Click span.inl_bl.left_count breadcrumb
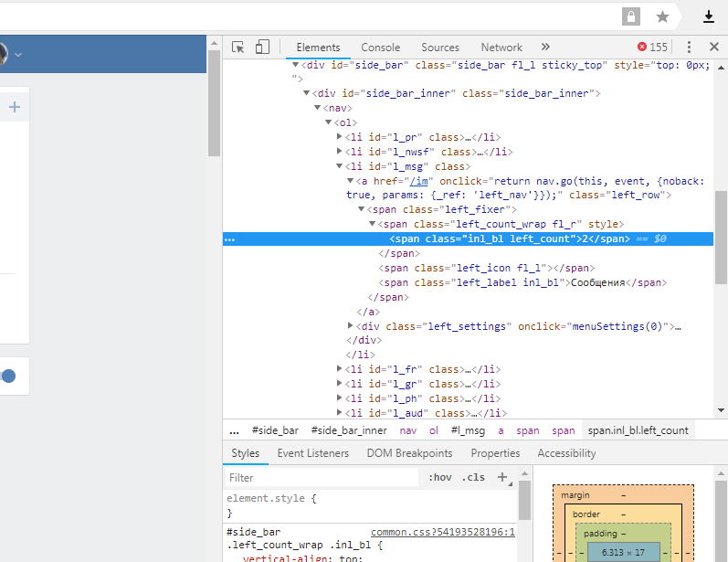 point(638,430)
